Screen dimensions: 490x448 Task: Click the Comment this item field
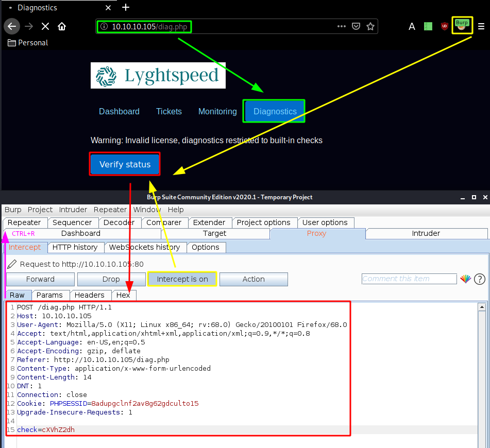pos(409,279)
